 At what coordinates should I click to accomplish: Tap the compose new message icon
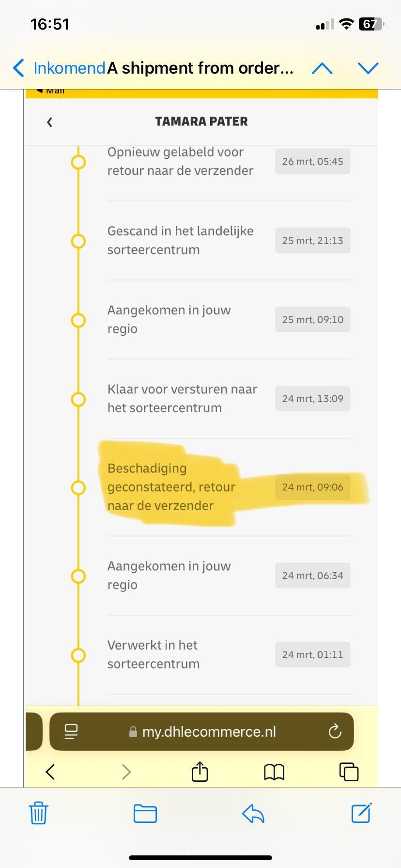point(361,813)
